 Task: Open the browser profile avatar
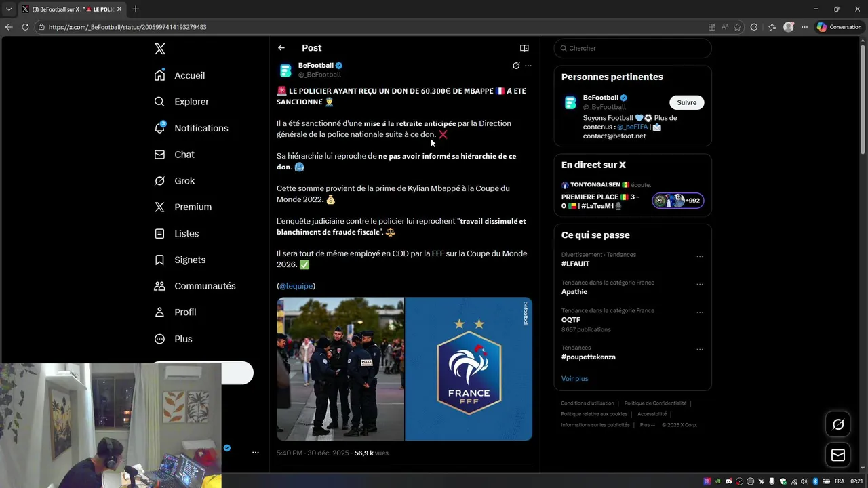click(788, 27)
